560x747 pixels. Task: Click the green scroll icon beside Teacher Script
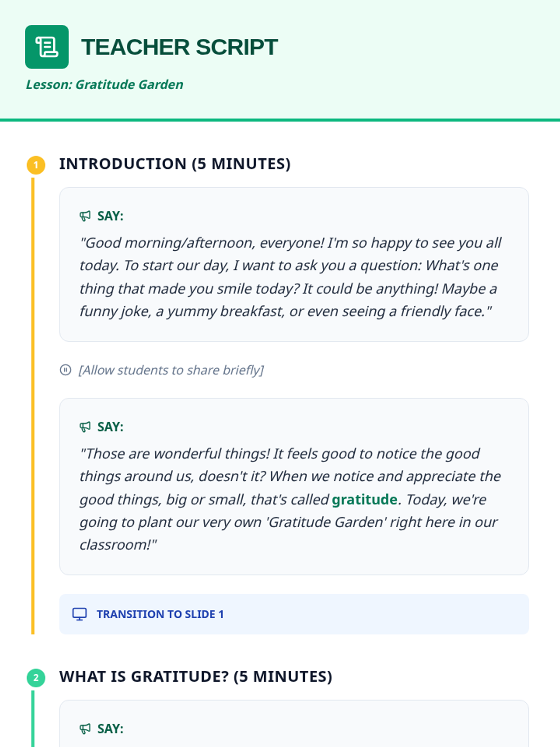(x=47, y=47)
